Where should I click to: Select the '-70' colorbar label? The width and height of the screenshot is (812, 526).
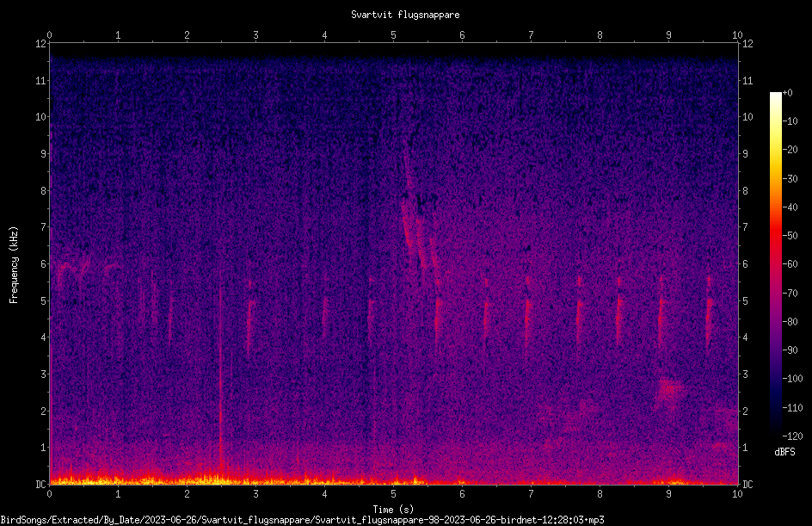click(790, 294)
